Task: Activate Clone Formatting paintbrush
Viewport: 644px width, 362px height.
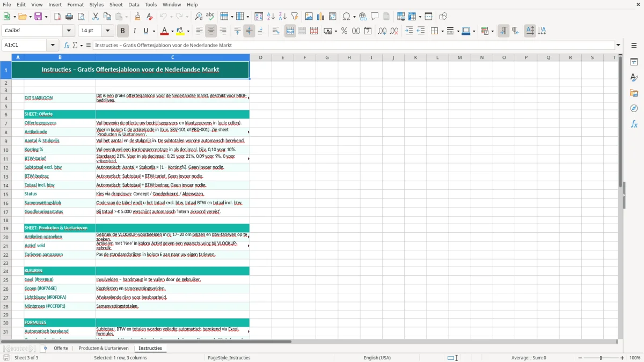Action: (137, 17)
